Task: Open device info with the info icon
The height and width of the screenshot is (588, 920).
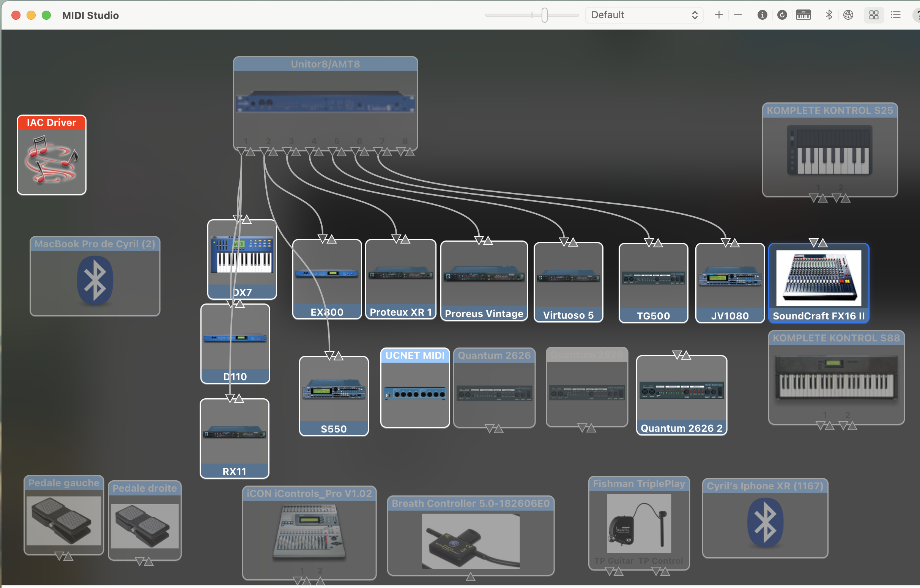Action: (762, 15)
